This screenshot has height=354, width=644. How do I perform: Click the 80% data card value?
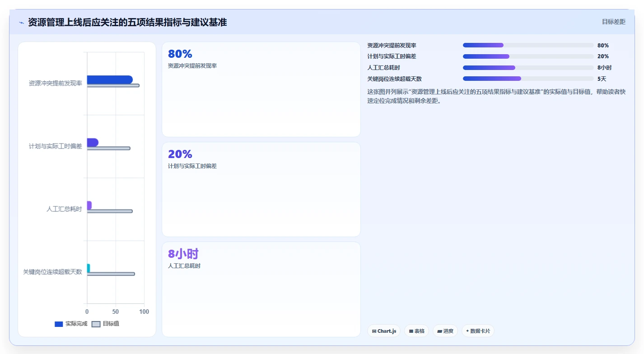point(180,54)
